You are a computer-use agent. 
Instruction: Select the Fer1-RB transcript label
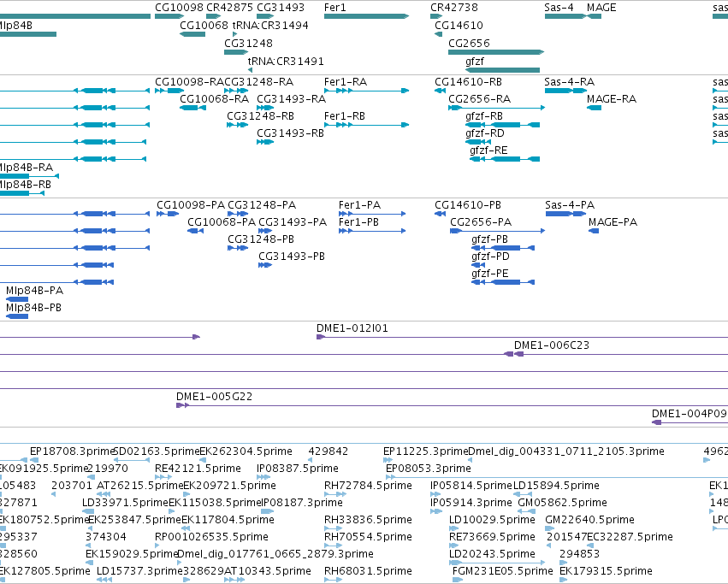[345, 116]
